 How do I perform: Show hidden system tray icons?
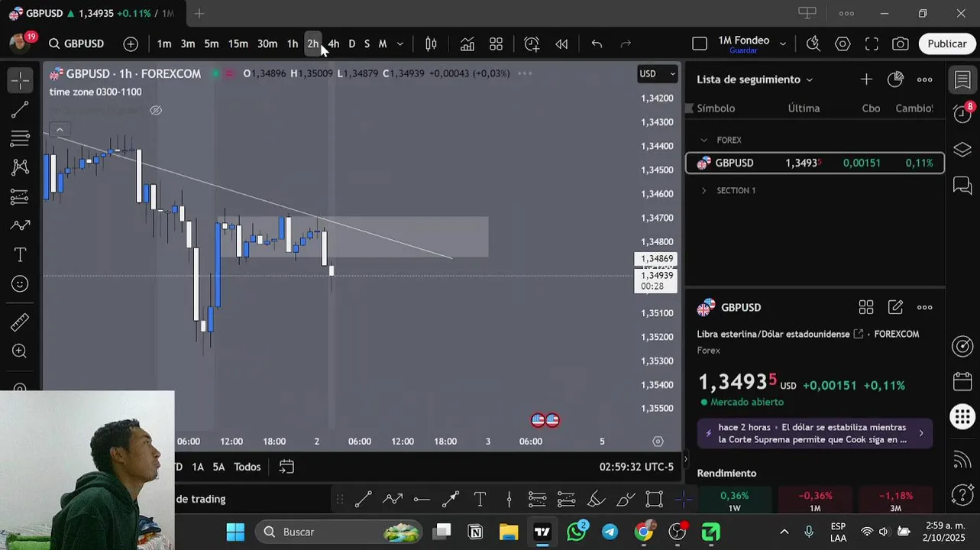pos(784,532)
